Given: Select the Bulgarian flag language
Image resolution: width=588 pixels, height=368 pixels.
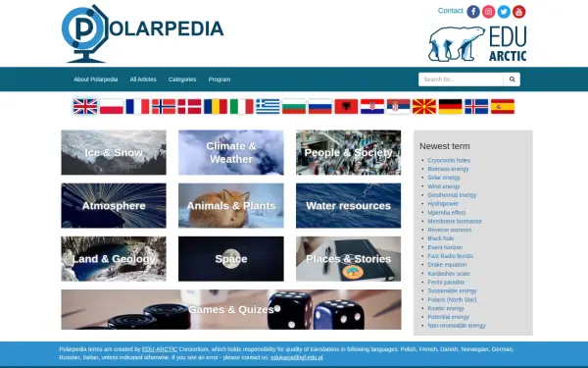Looking at the screenshot, I should pos(294,106).
